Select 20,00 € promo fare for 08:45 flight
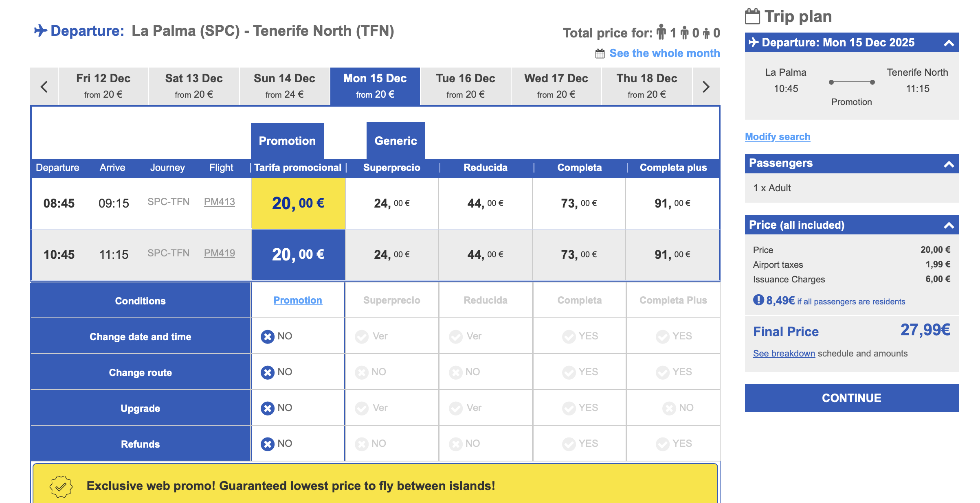The width and height of the screenshot is (980, 503). pyautogui.click(x=298, y=203)
